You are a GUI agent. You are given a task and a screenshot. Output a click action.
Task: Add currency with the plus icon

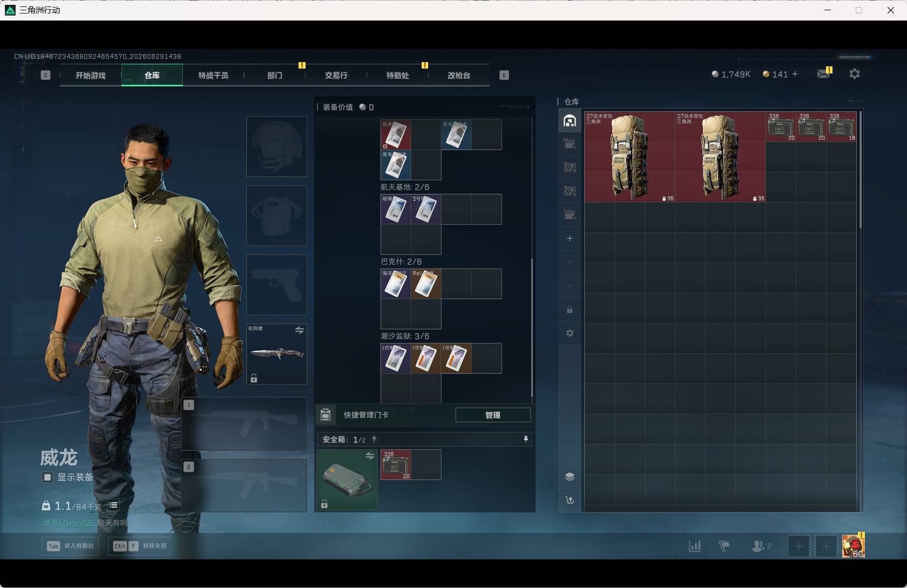coord(795,74)
